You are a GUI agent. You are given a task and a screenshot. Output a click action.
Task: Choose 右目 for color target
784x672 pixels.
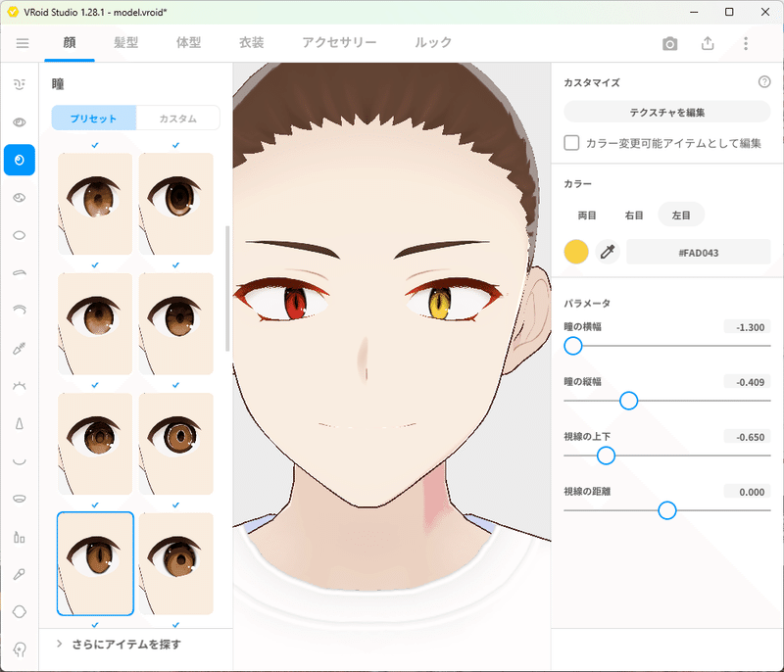[634, 215]
